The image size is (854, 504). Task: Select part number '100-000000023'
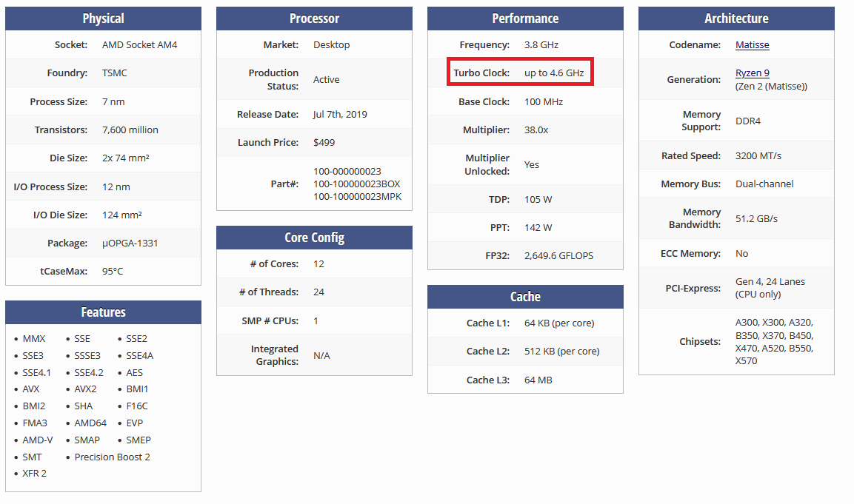(x=347, y=172)
